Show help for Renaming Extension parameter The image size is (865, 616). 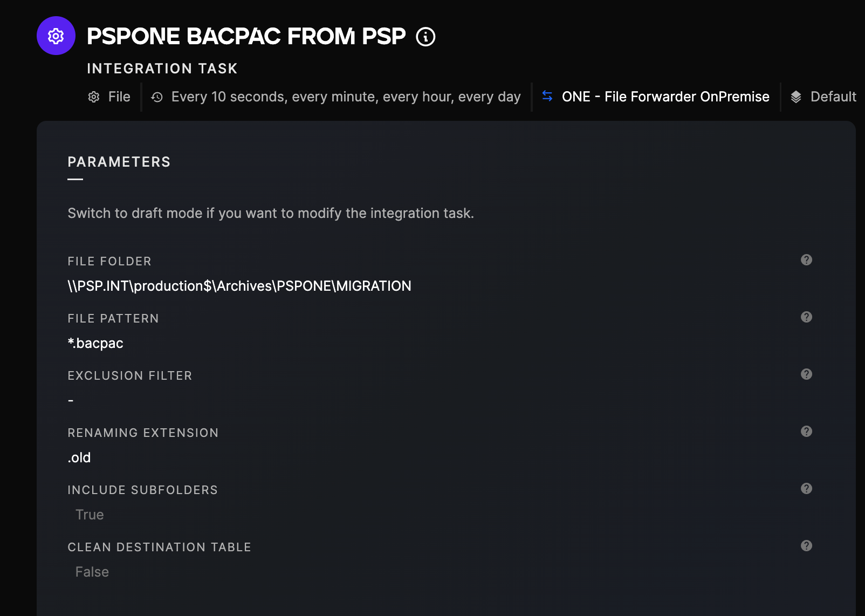(x=806, y=432)
